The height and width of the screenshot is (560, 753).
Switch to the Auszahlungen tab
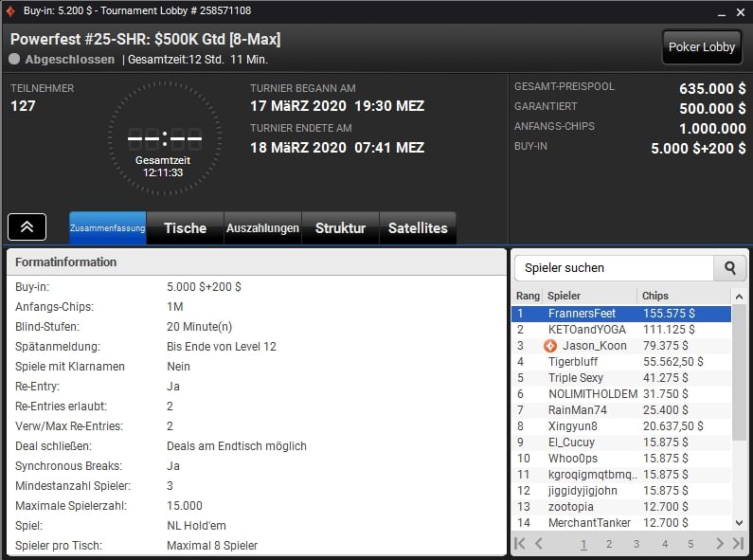[x=262, y=228]
